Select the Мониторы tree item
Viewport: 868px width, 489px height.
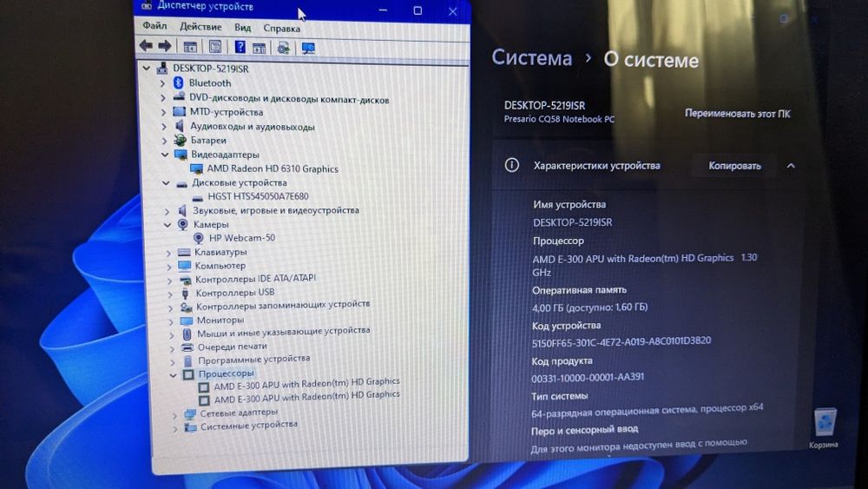point(220,320)
